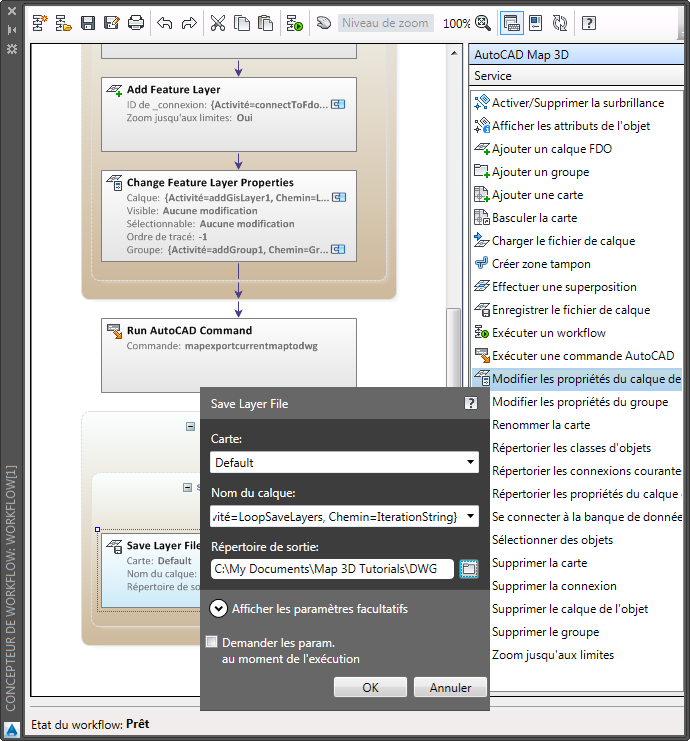Click the Open workflow toolbar icon
690x741 pixels.
pos(63,23)
